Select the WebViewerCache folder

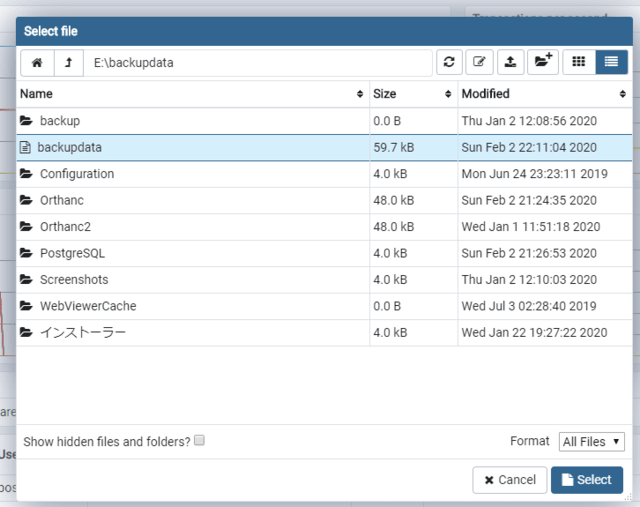[88, 306]
